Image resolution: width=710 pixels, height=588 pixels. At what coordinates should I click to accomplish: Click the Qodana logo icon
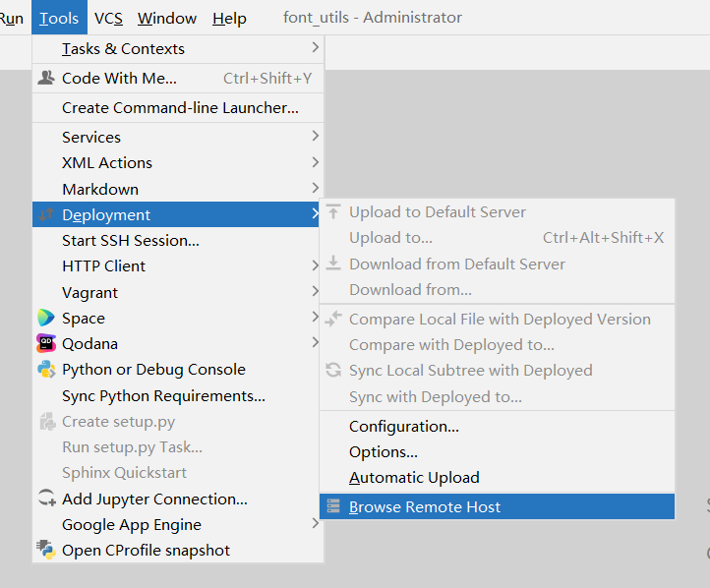pyautogui.click(x=46, y=343)
